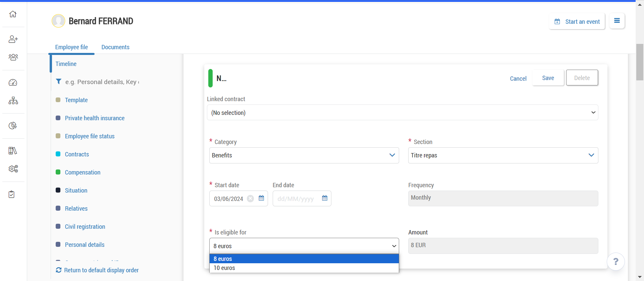
Task: Open the employees group icon
Action: [13, 57]
